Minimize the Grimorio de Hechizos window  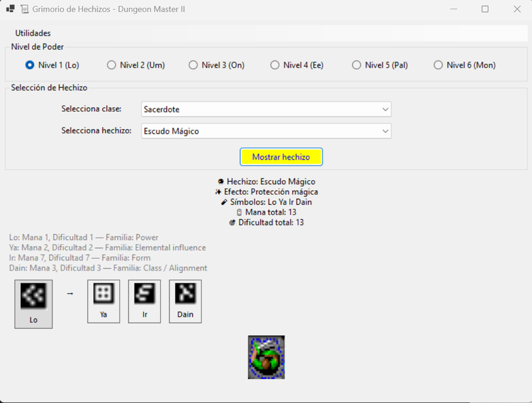(x=454, y=9)
